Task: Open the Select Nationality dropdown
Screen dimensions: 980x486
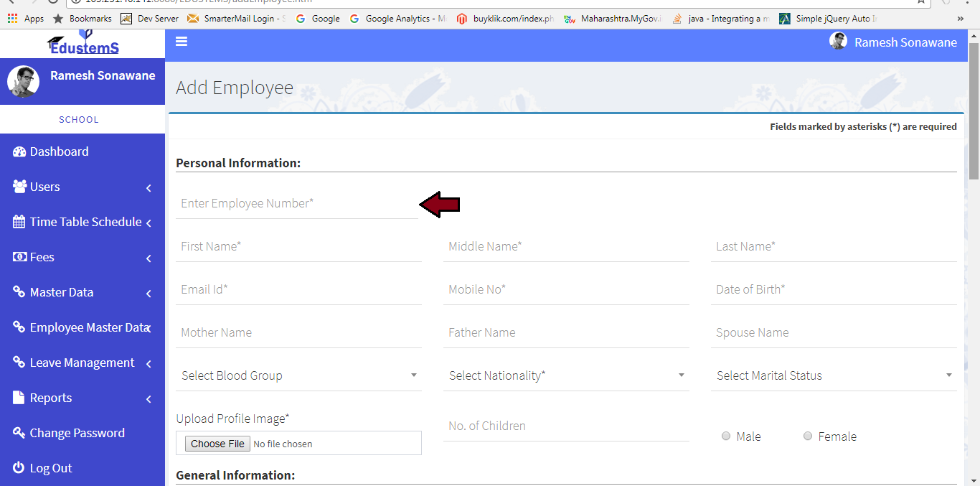Action: click(566, 375)
